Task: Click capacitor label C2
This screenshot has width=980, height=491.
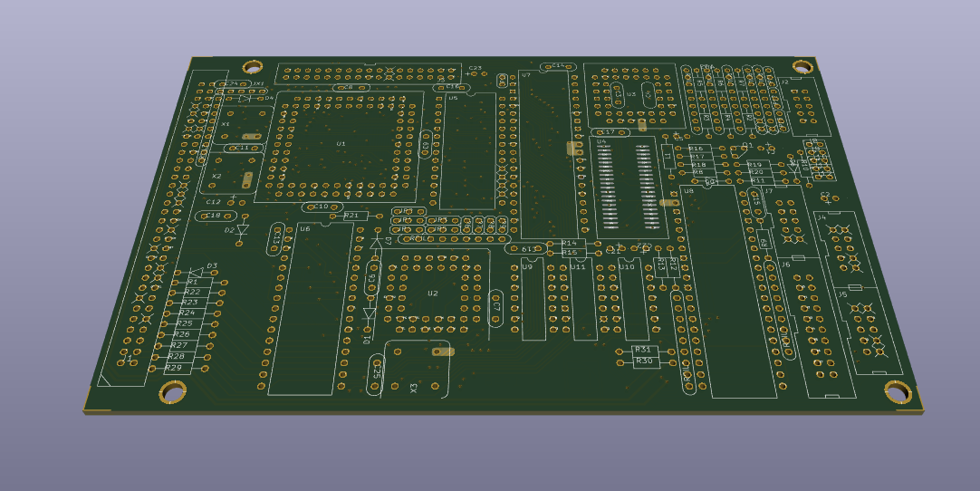Action: [x=825, y=195]
